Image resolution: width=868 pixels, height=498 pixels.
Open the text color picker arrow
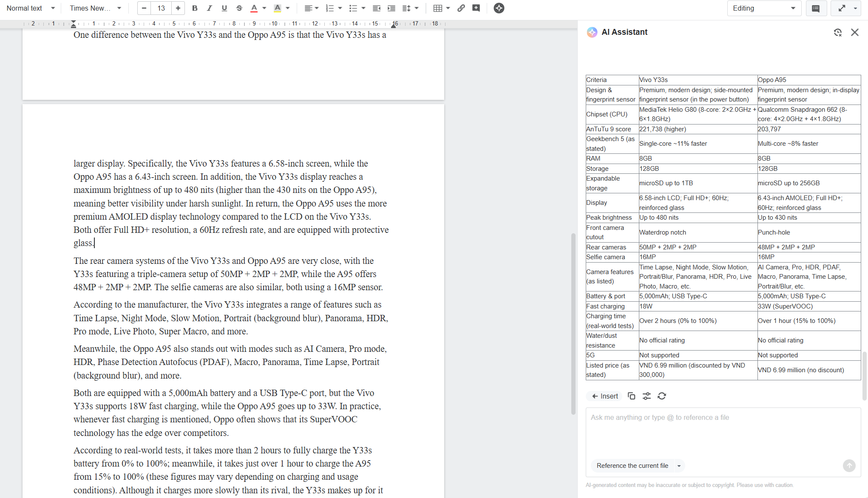pyautogui.click(x=264, y=8)
